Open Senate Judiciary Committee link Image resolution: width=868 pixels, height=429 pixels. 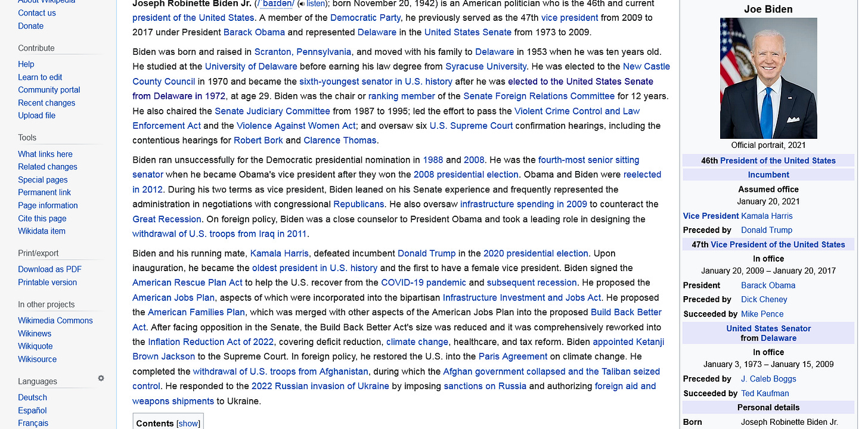point(272,111)
